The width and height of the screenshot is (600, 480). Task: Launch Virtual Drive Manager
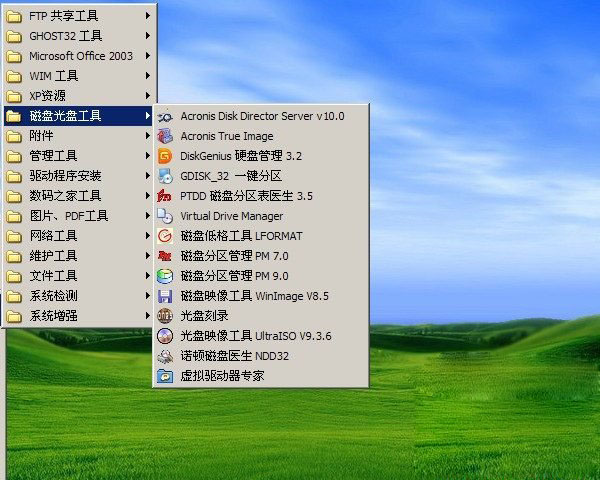(x=261, y=216)
